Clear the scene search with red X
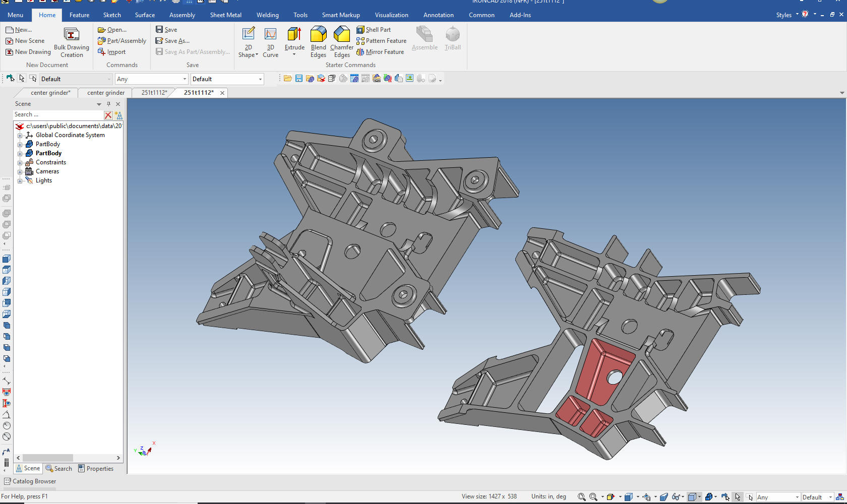Image resolution: width=847 pixels, height=504 pixels. tap(108, 115)
